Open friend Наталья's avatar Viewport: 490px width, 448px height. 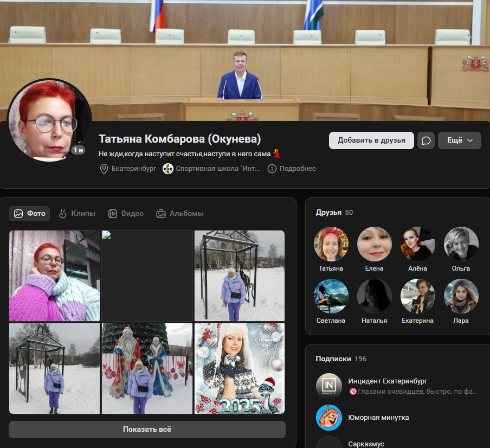pos(375,296)
